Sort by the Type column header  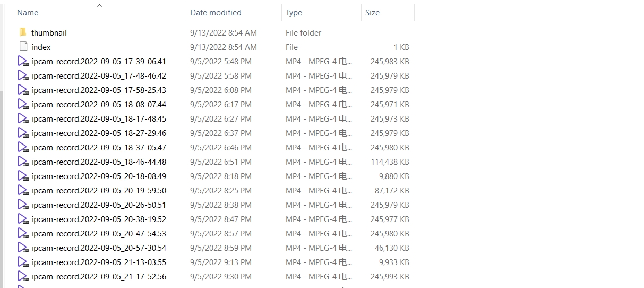click(x=294, y=12)
